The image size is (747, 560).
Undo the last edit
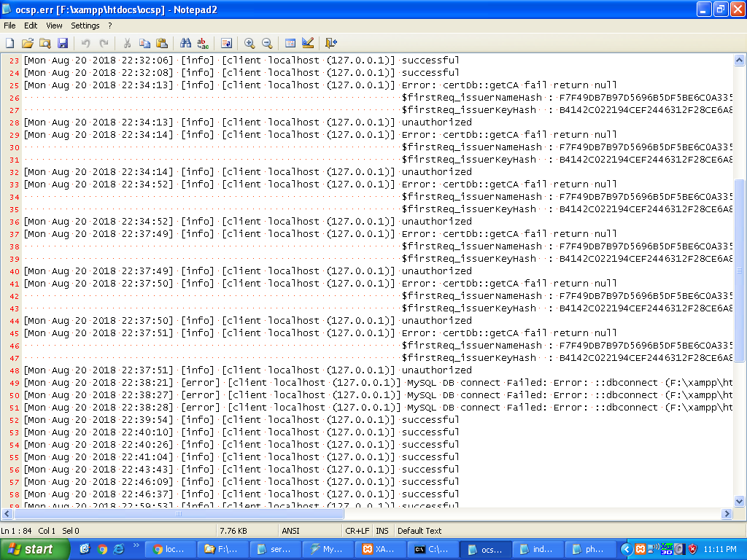click(85, 43)
